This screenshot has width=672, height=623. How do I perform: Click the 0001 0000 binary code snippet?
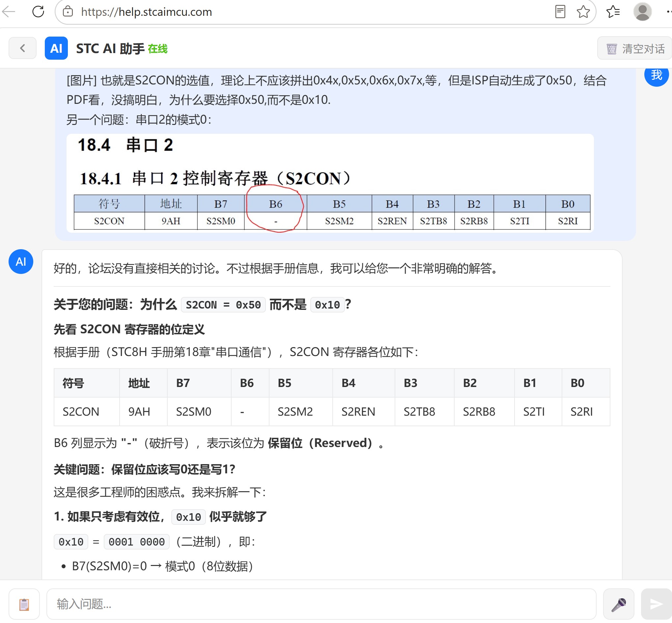136,542
